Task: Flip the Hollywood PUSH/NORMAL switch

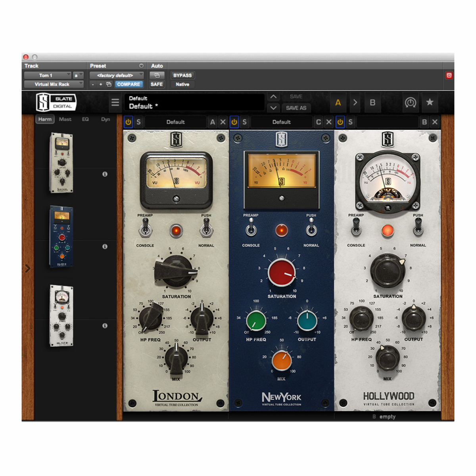Action: click(x=418, y=228)
